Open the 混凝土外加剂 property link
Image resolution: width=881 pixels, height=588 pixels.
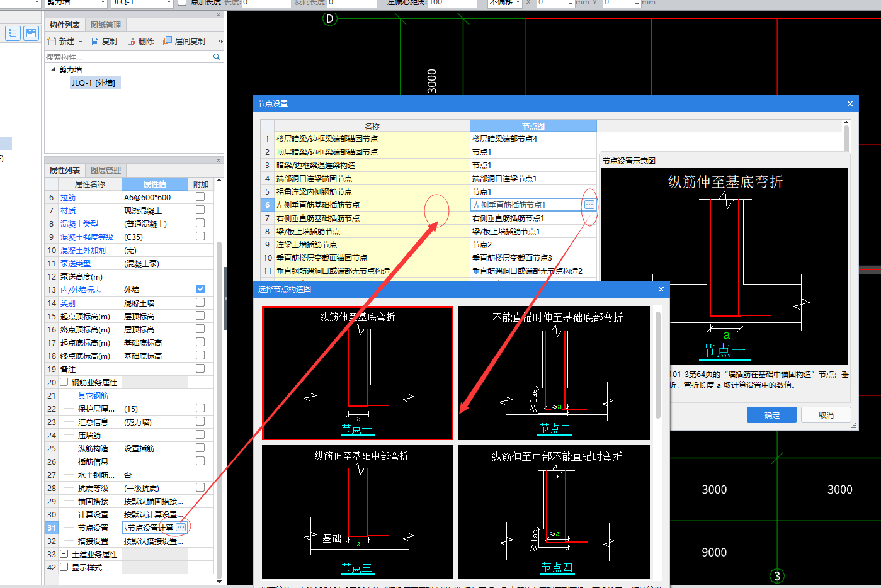(x=83, y=250)
